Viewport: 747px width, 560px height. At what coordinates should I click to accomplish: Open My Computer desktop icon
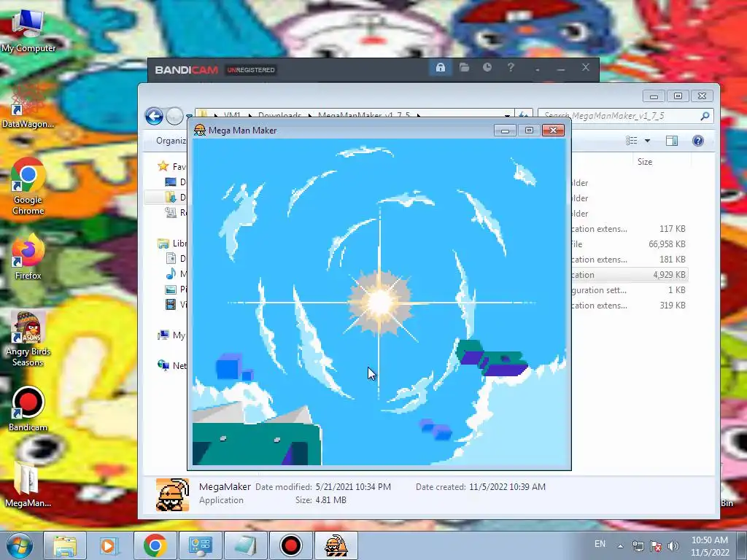pos(28,29)
